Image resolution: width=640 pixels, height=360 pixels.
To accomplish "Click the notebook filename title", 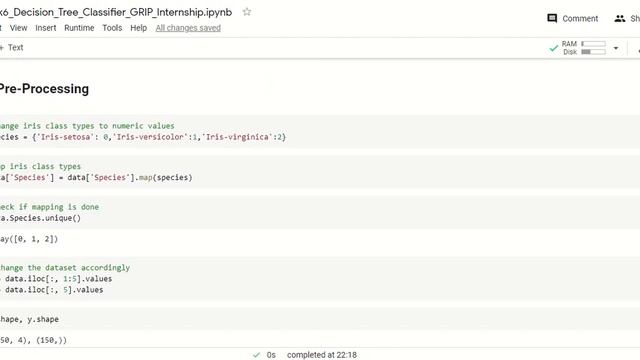I will tap(116, 12).
